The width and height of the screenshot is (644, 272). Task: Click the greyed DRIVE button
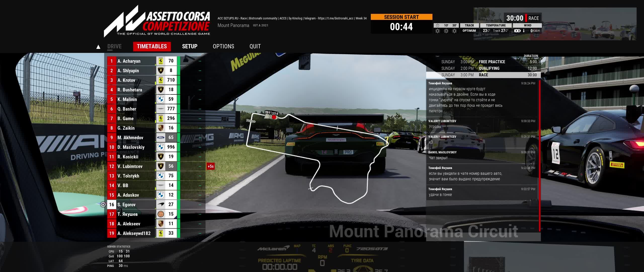pyautogui.click(x=114, y=46)
